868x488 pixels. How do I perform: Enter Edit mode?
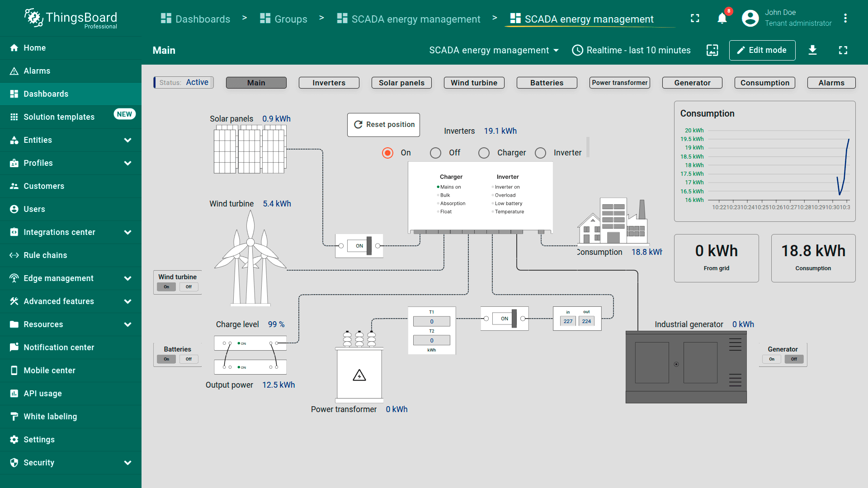(762, 50)
